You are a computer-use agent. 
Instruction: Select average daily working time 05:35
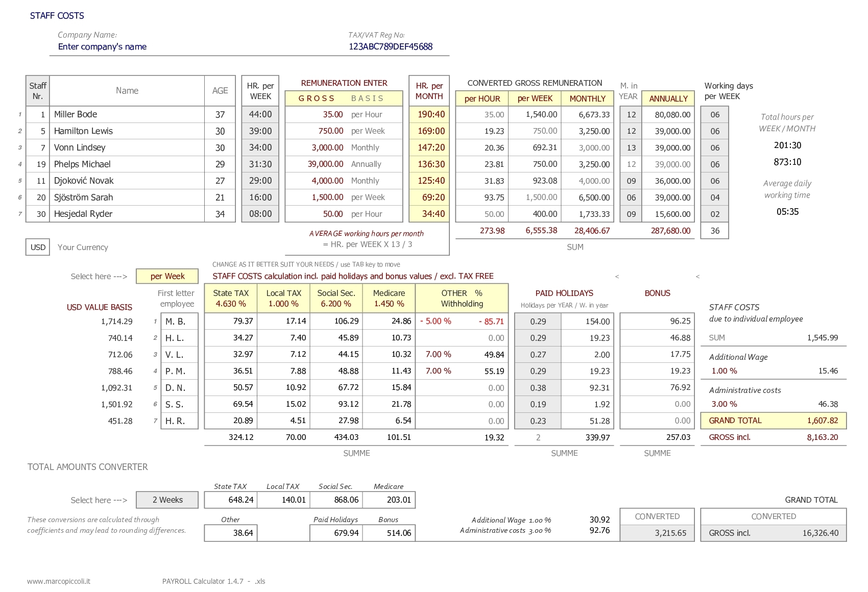coord(787,212)
